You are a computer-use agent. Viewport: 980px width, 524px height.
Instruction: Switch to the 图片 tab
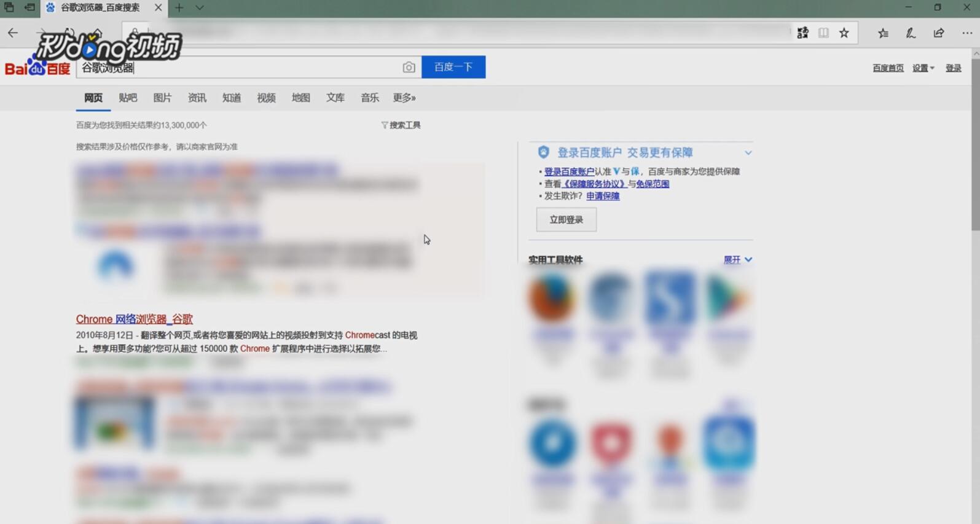tap(162, 98)
